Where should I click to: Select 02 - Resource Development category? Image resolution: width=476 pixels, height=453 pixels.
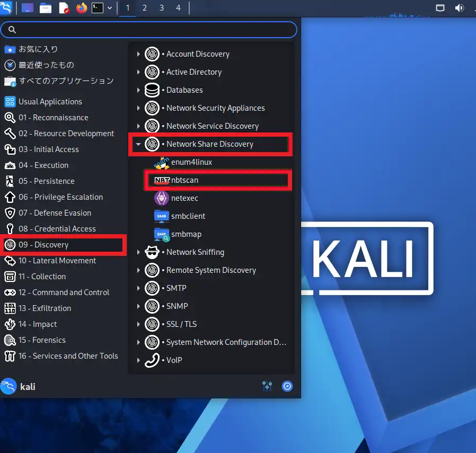click(64, 134)
